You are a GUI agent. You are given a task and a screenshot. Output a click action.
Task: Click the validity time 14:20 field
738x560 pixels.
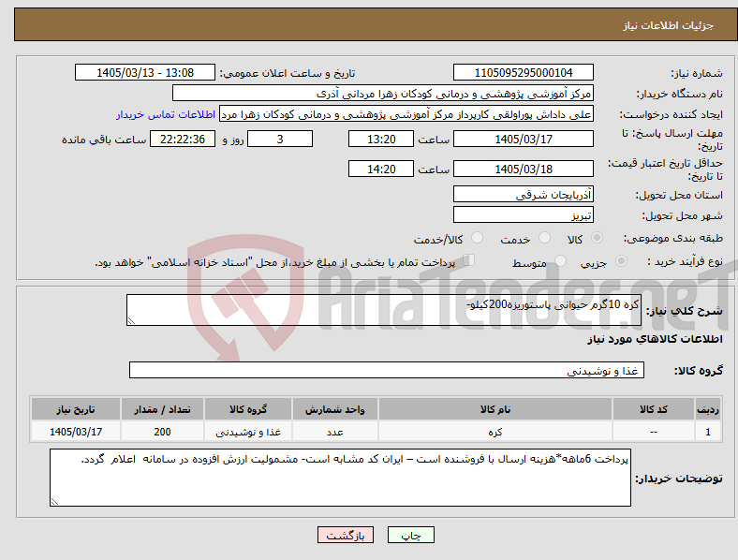[381, 169]
